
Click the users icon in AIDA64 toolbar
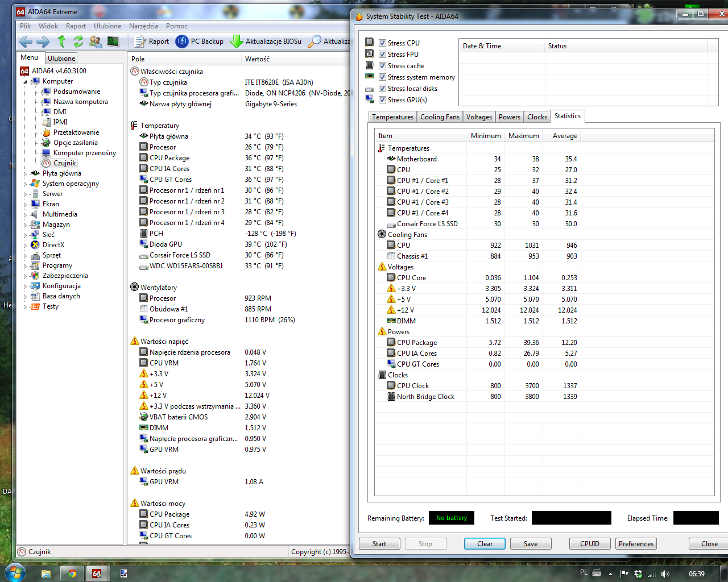[x=96, y=41]
